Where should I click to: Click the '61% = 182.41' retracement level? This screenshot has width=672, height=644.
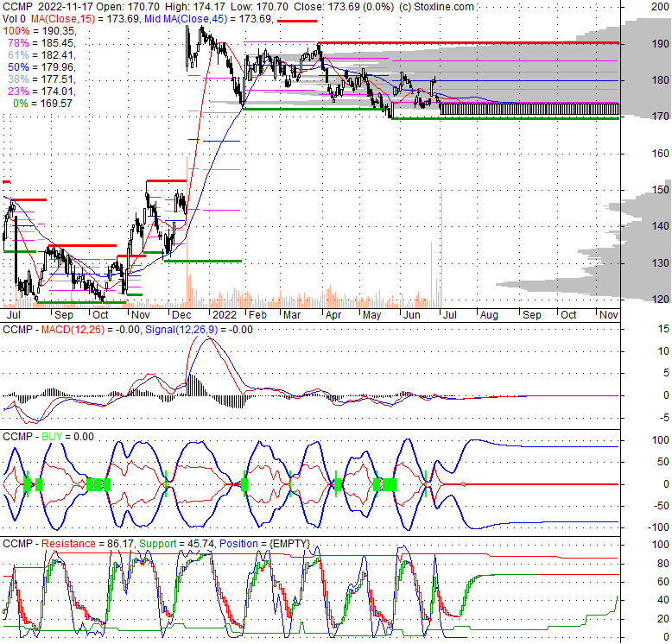[41, 54]
